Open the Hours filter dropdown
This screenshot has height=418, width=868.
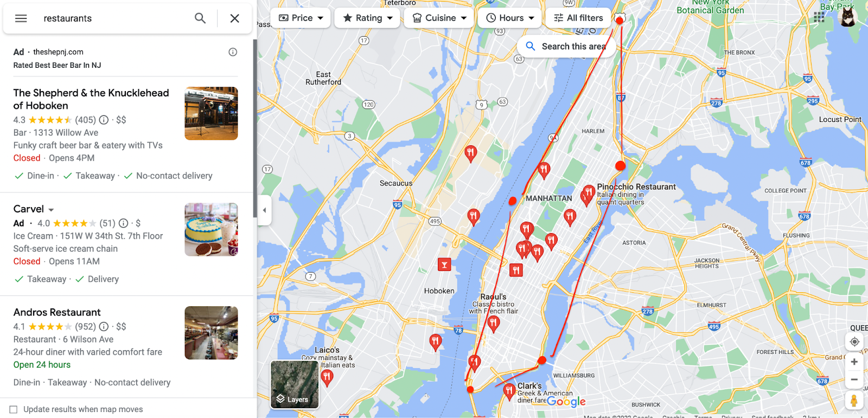510,18
